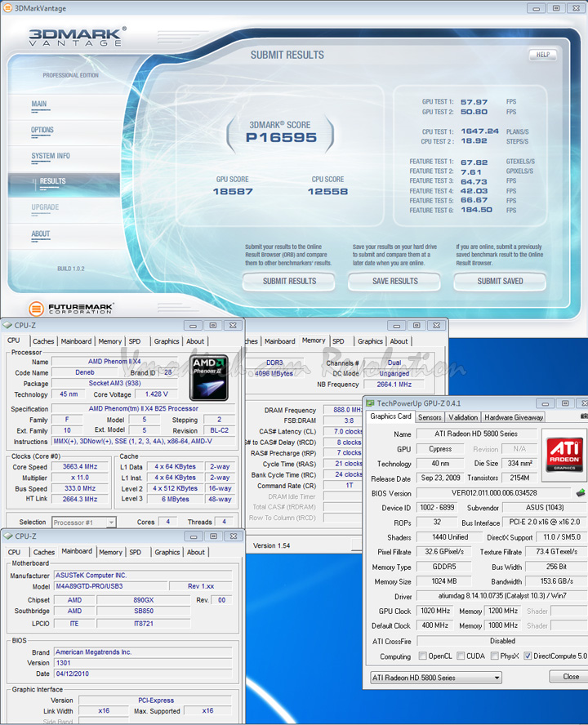Switch to Memory tab in Mainboard CPU-Z window

click(110, 552)
